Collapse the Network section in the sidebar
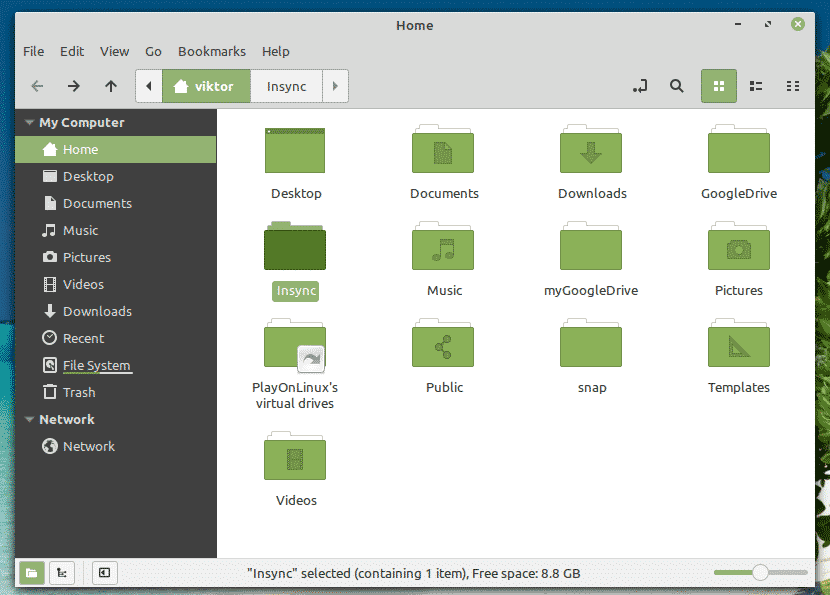The height and width of the screenshot is (595, 830). click(28, 420)
